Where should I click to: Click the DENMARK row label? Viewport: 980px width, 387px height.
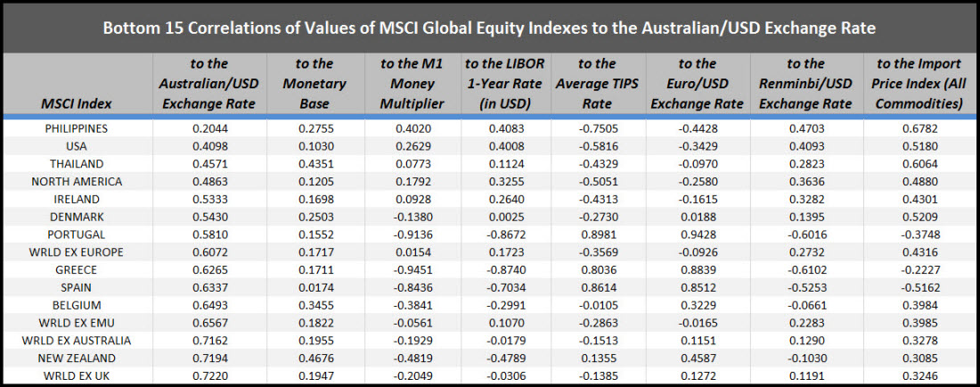point(77,217)
